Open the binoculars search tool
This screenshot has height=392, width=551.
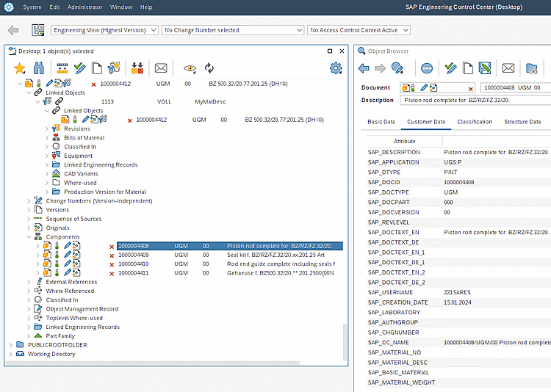40,68
